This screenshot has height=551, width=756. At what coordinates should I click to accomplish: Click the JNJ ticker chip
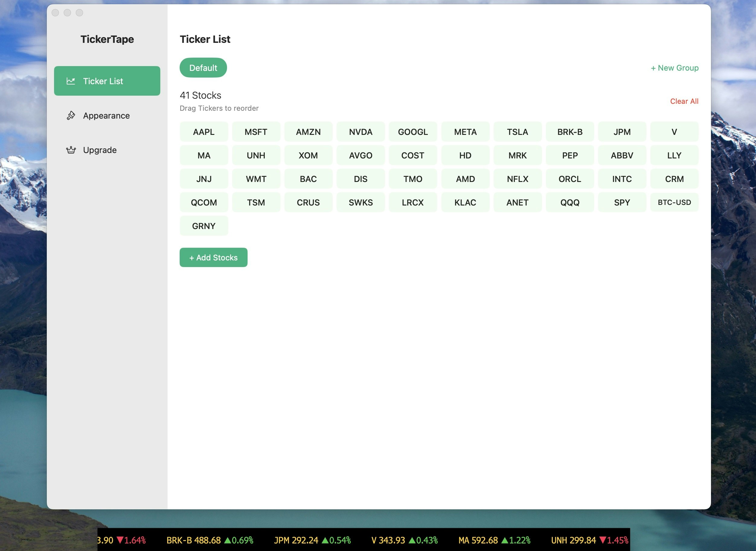[x=204, y=179]
